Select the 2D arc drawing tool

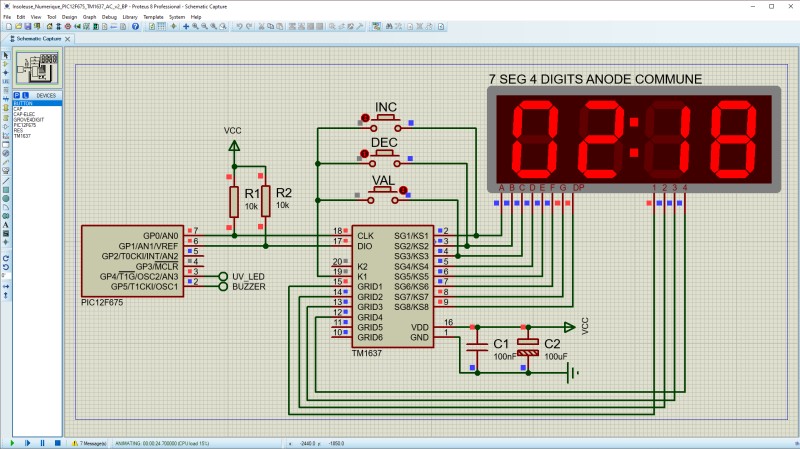pyautogui.click(x=6, y=207)
